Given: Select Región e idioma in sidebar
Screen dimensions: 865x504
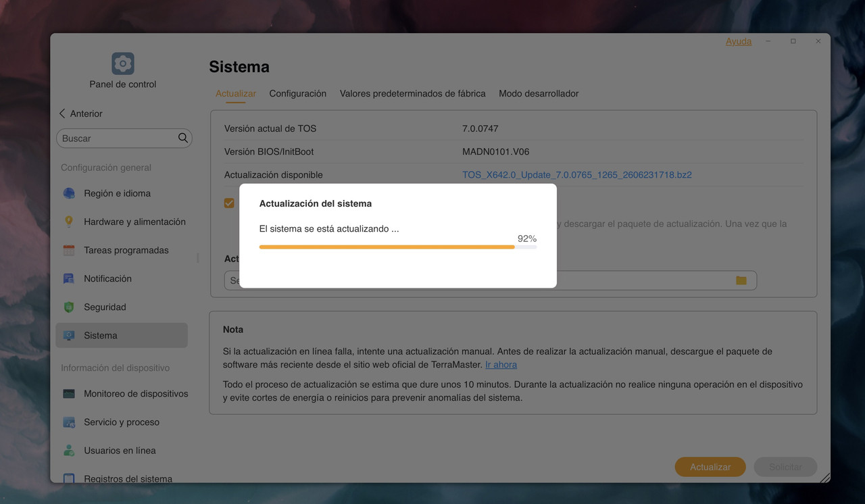Looking at the screenshot, I should [122, 193].
